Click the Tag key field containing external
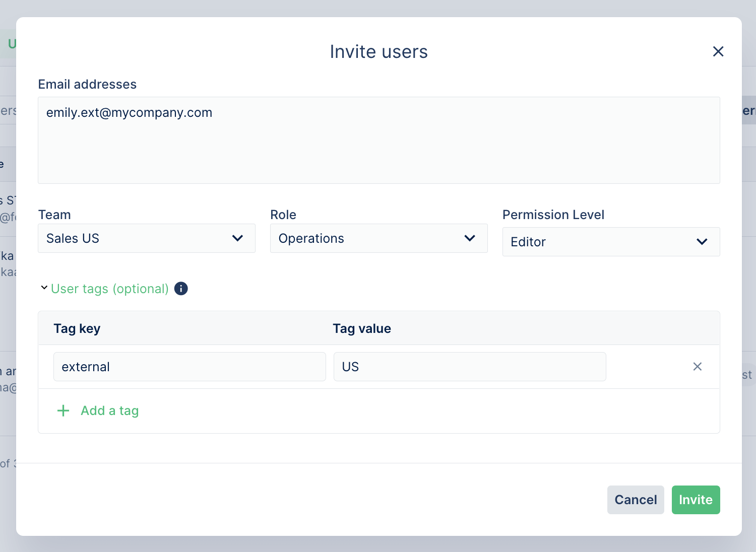Viewport: 756px width, 552px height. point(190,367)
